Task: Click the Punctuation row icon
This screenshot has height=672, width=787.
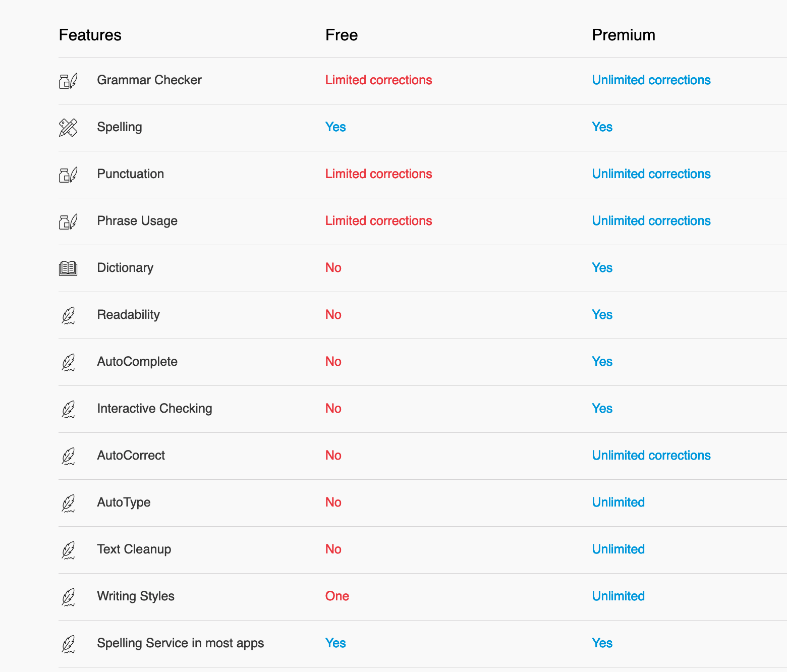Action: click(68, 175)
